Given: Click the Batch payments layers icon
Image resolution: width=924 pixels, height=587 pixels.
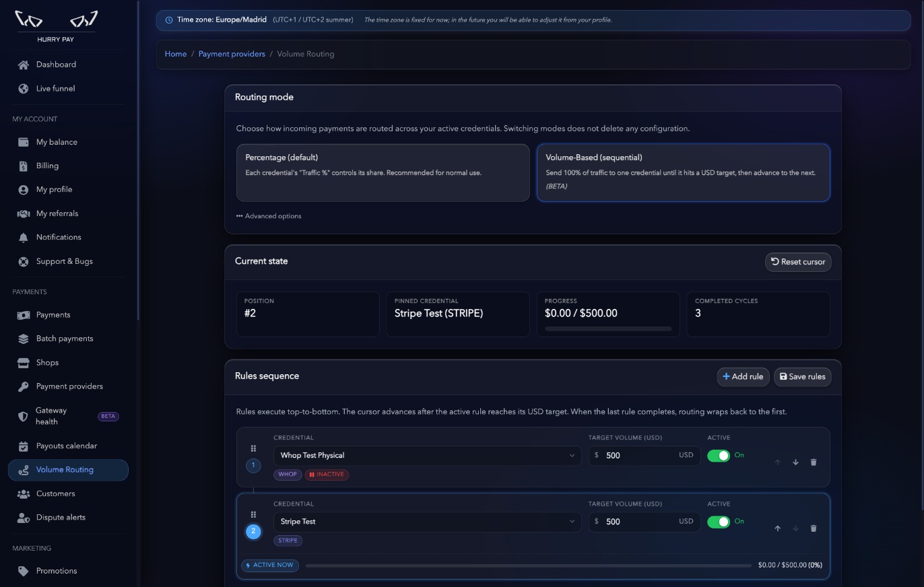Looking at the screenshot, I should coord(24,339).
